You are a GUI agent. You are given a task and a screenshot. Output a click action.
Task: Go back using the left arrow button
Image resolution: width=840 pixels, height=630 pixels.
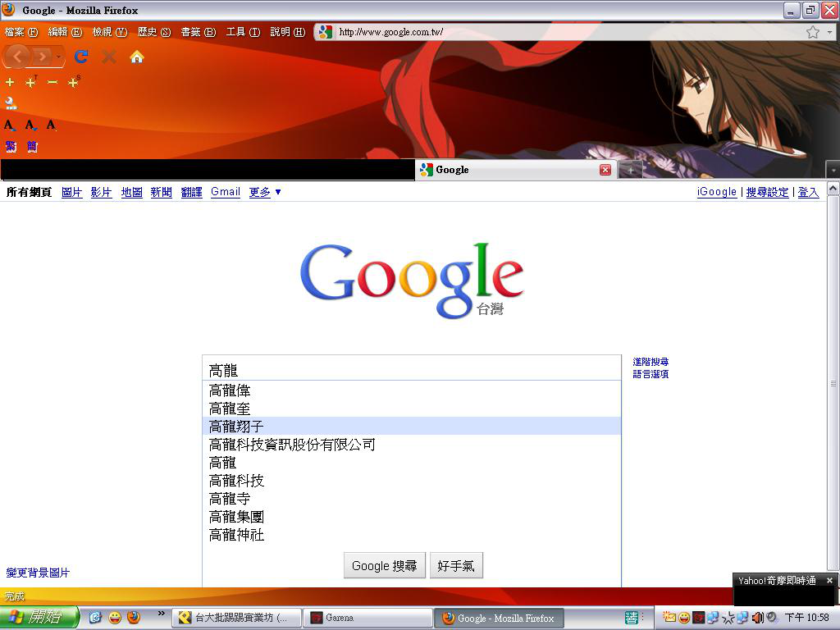17,57
